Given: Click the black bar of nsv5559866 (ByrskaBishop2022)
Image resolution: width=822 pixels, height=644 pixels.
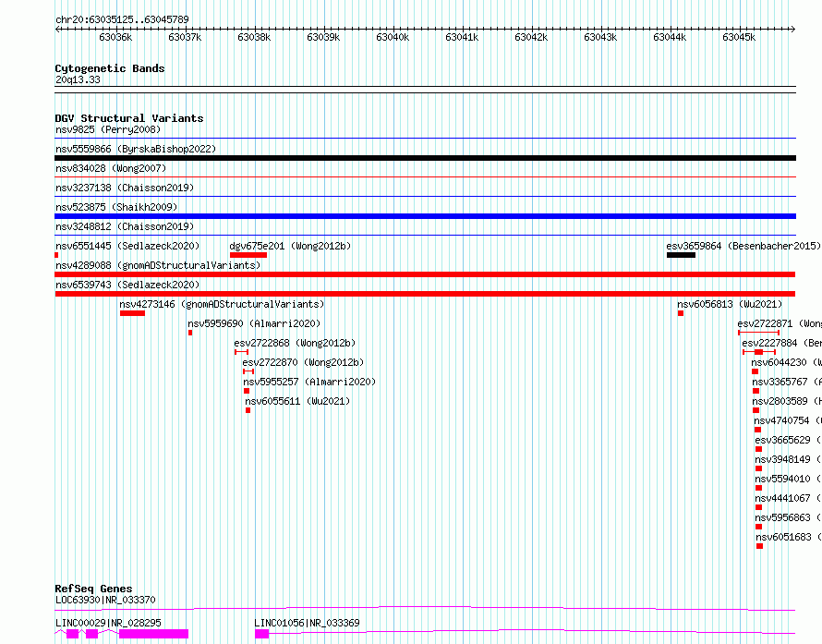Looking at the screenshot, I should [425, 158].
